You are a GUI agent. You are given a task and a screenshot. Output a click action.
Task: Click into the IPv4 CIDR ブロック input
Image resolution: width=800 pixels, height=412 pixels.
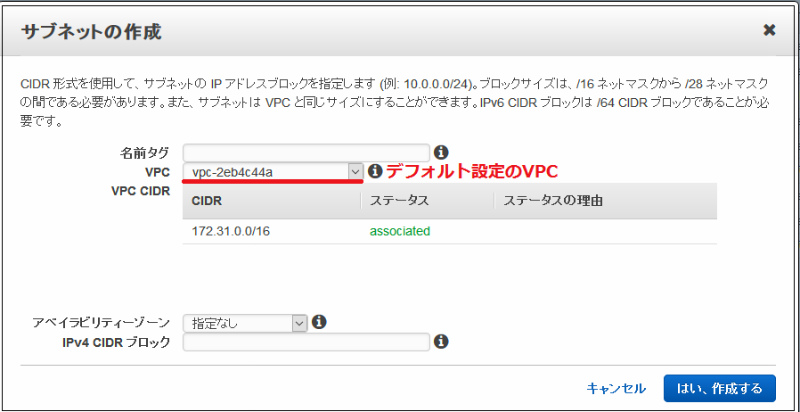pos(306,343)
